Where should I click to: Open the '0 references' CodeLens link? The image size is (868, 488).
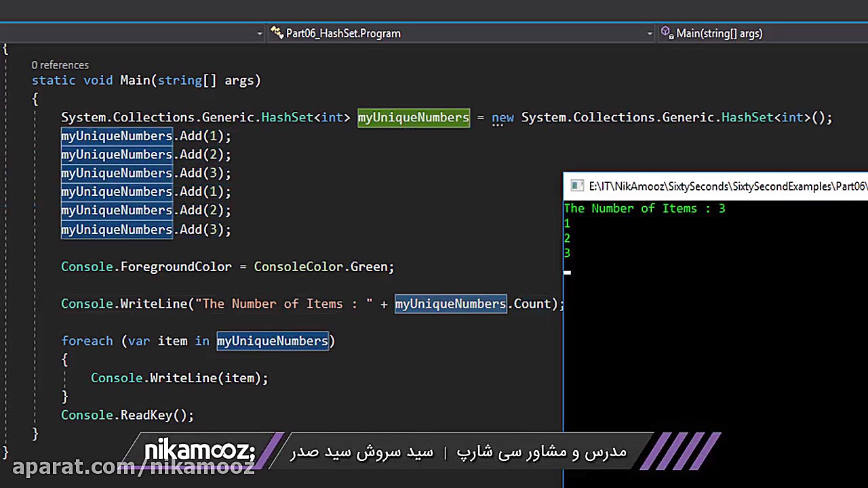60,65
